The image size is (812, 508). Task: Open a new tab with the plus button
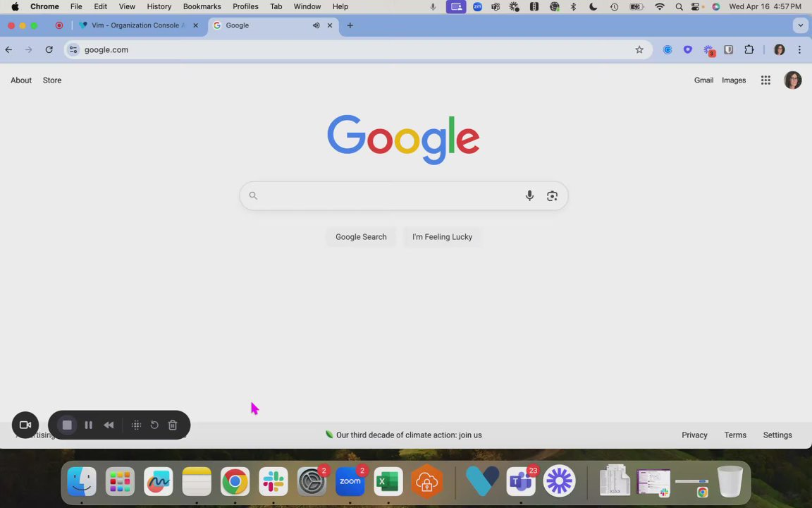coord(350,25)
